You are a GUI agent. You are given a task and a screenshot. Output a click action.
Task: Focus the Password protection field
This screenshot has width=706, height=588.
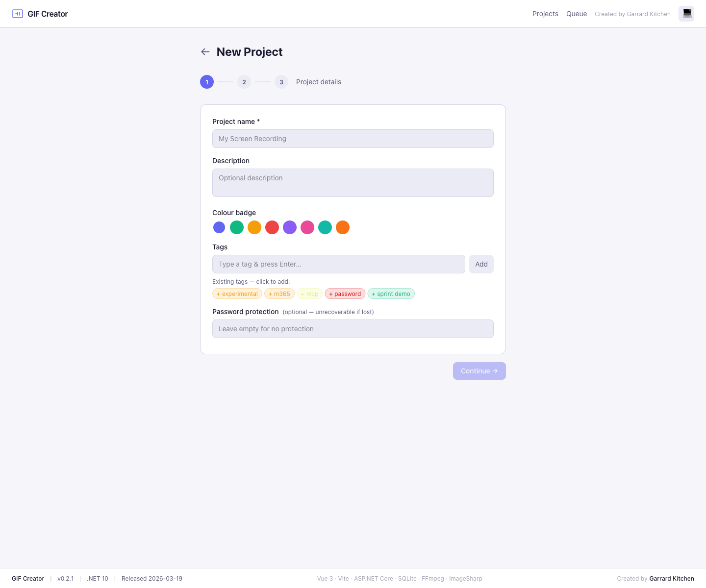tap(353, 329)
